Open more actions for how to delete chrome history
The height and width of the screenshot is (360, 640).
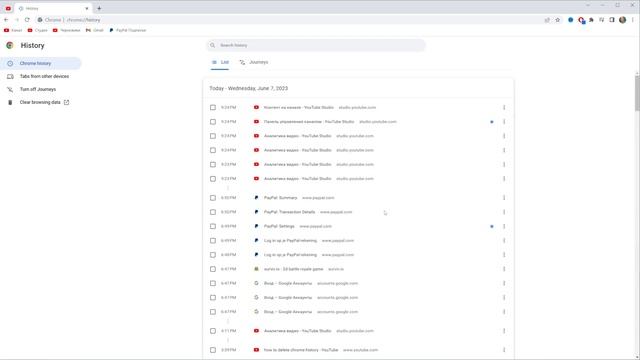pyautogui.click(x=504, y=350)
